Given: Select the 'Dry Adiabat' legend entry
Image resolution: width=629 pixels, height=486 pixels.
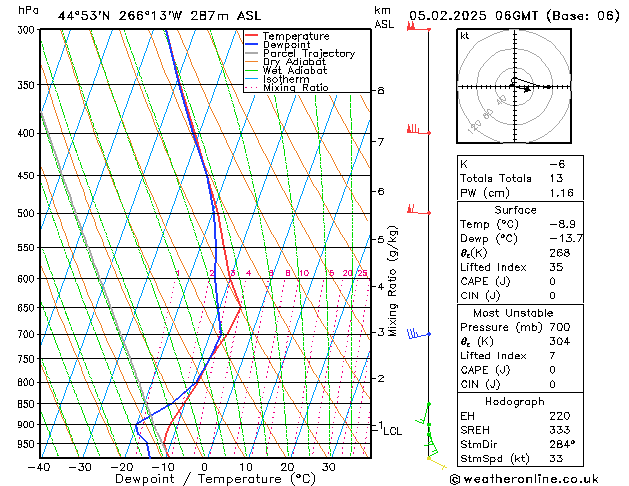Looking at the screenshot, I should pos(294,62).
